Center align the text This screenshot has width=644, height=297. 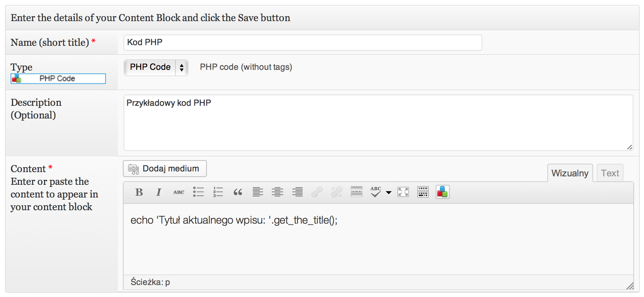coord(278,192)
